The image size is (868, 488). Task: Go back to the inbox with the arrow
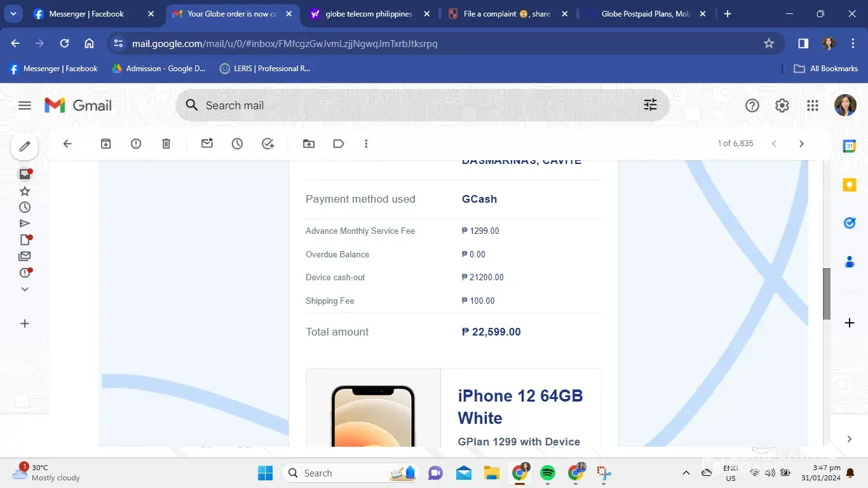click(67, 144)
